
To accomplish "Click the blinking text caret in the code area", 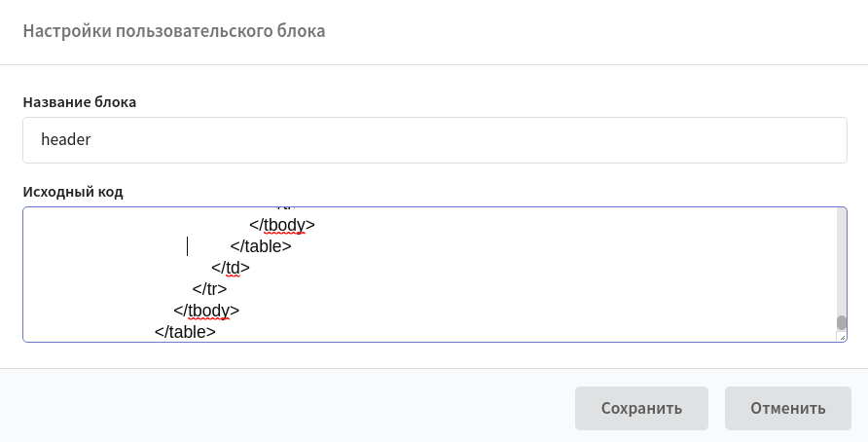I will point(188,246).
